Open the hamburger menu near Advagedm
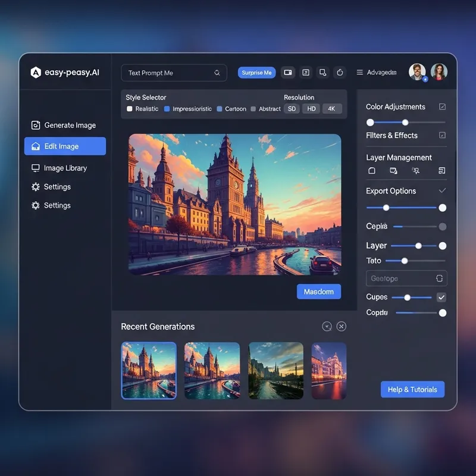Screen dimensions: 476x476 [361, 72]
